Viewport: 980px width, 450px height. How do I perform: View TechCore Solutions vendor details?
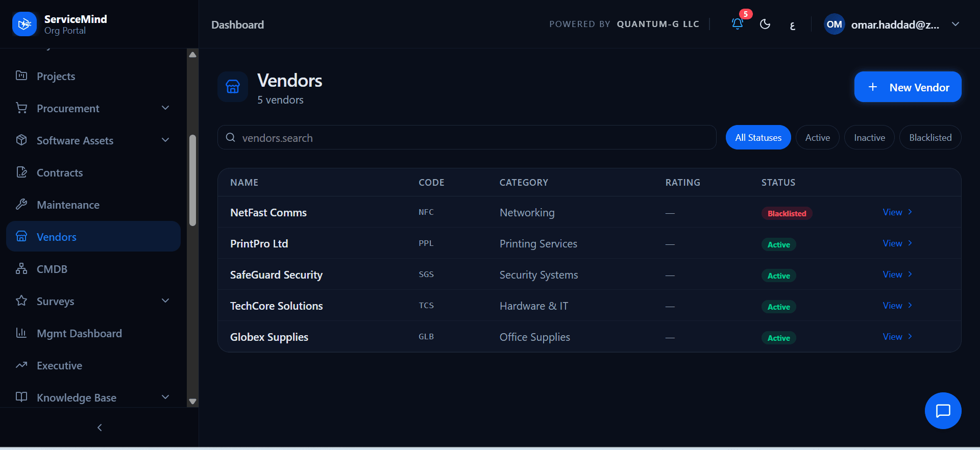pos(897,306)
